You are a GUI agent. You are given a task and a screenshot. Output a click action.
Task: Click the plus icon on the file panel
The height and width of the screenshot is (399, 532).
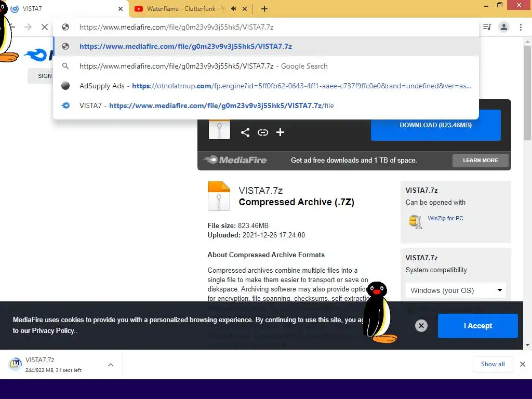point(280,132)
